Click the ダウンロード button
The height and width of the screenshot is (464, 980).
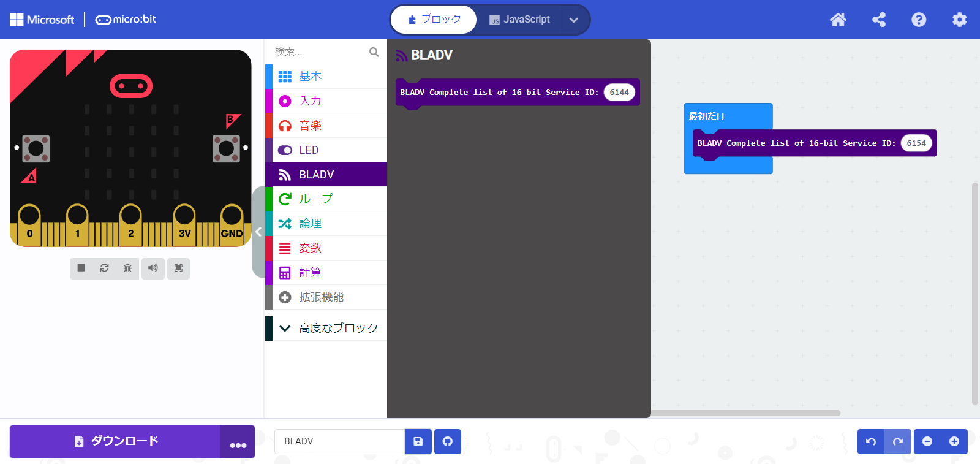[x=115, y=441]
